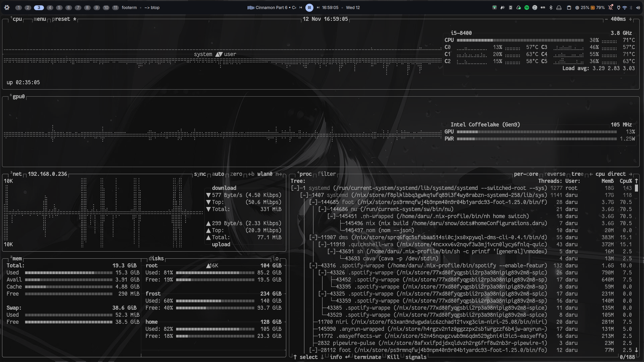Open the volume speaker icon
The image size is (644, 362).
tap(638, 7)
